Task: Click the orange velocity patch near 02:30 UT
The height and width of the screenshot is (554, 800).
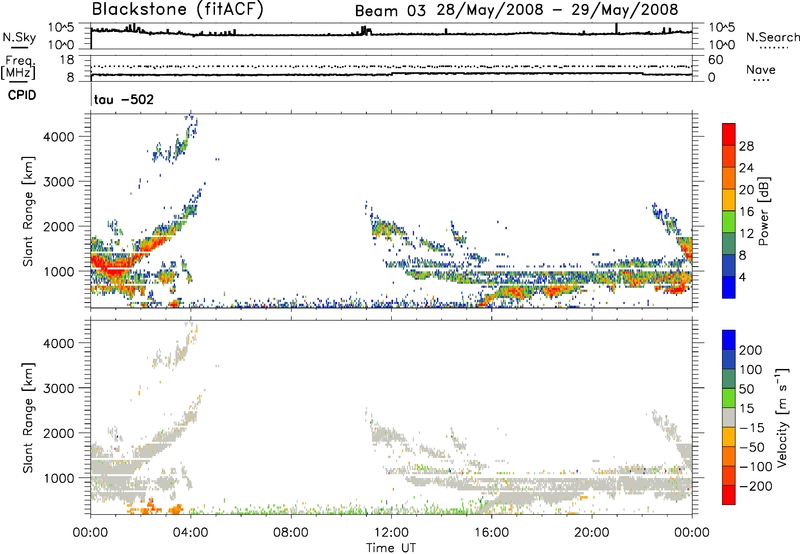Action: (148, 508)
